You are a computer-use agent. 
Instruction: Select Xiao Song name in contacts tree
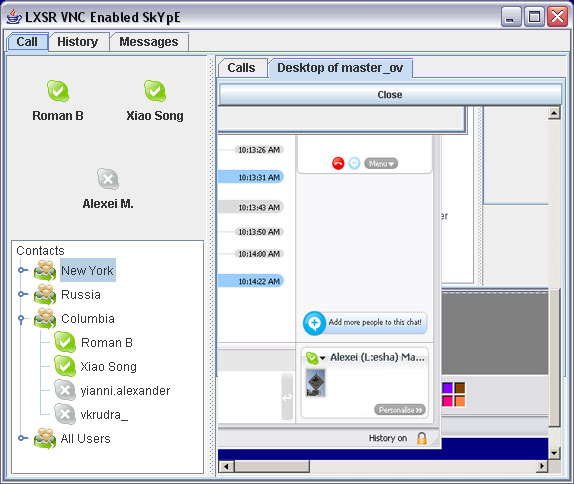pos(108,366)
